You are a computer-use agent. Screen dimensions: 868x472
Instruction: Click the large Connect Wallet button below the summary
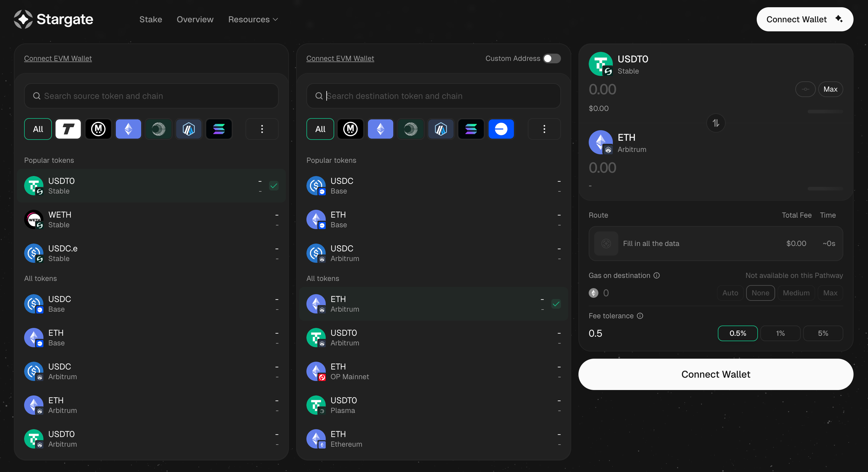[716, 374]
